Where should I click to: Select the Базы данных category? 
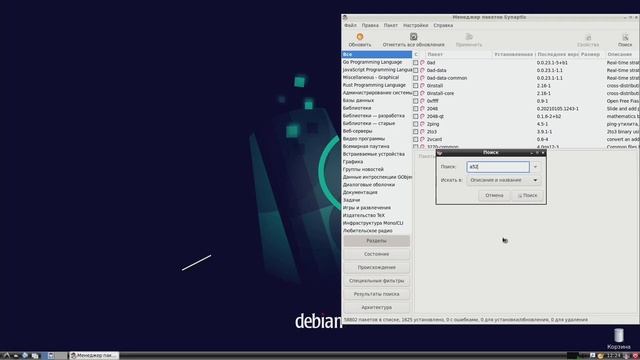pyautogui.click(x=377, y=100)
